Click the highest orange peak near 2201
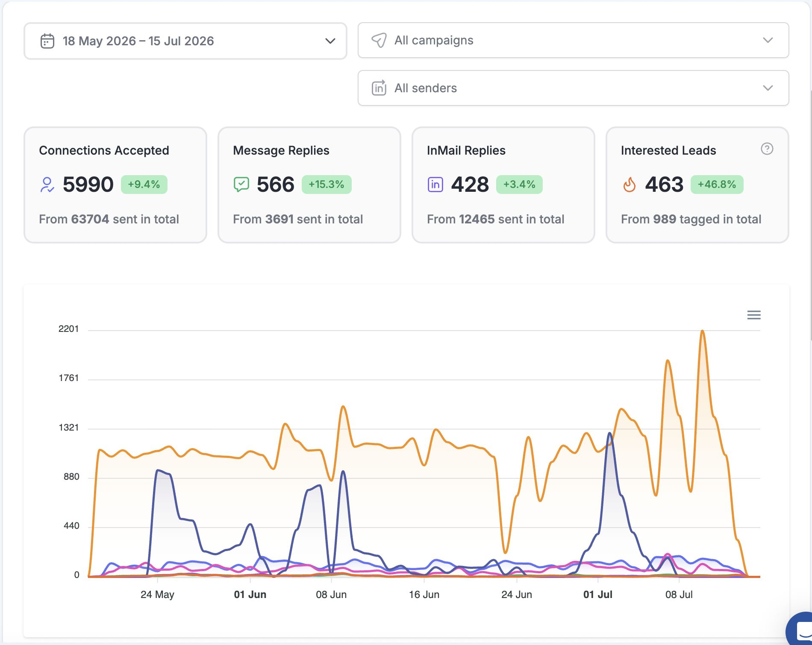 tap(702, 331)
